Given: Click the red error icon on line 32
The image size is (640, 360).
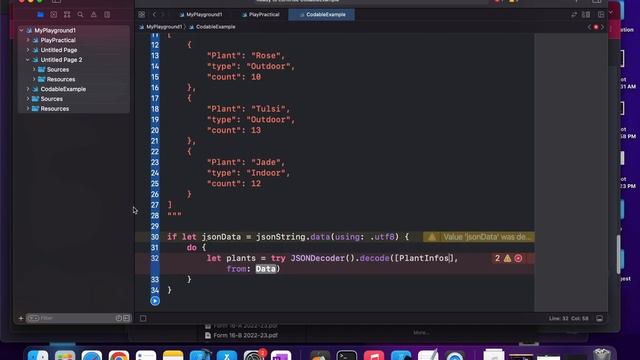Looking at the screenshot, I should point(518,258).
